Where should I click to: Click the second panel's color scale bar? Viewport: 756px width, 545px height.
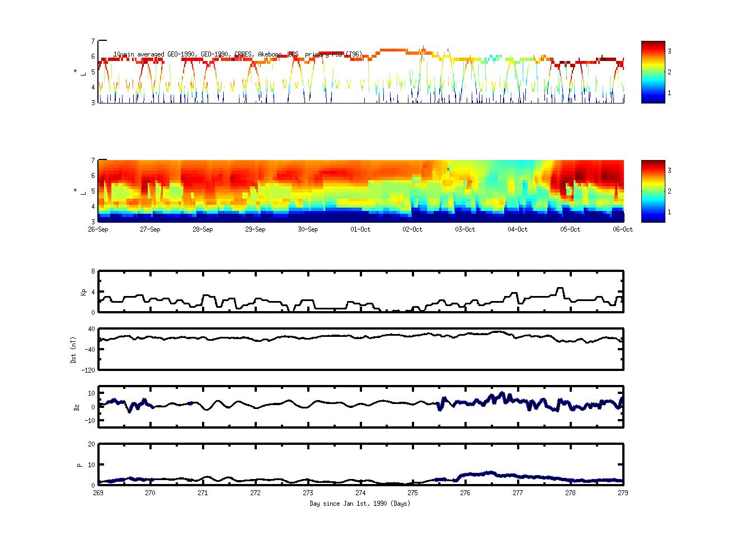pos(652,191)
